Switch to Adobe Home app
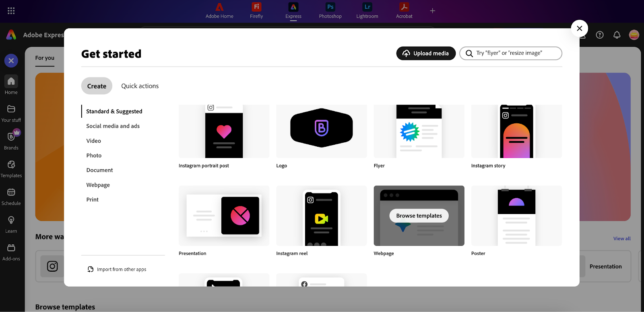 (219, 11)
